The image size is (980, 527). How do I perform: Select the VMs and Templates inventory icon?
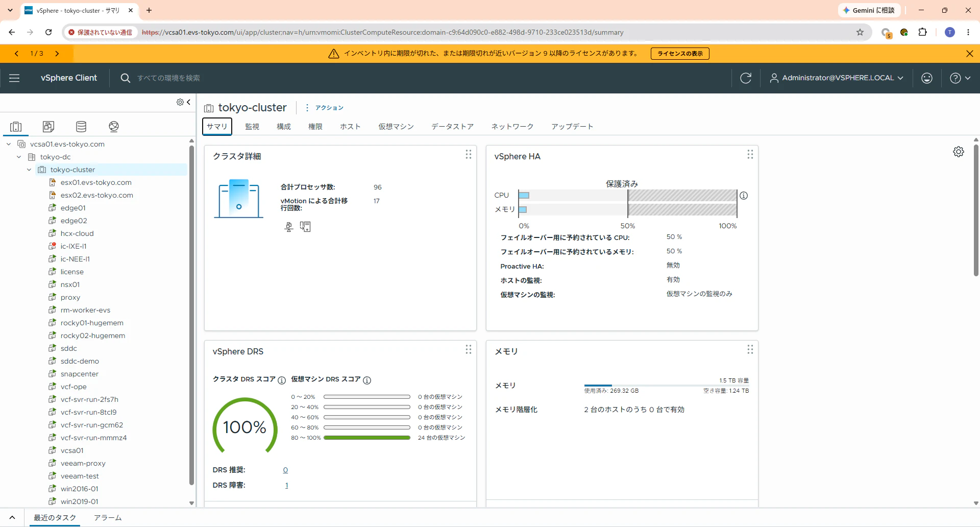pos(48,127)
